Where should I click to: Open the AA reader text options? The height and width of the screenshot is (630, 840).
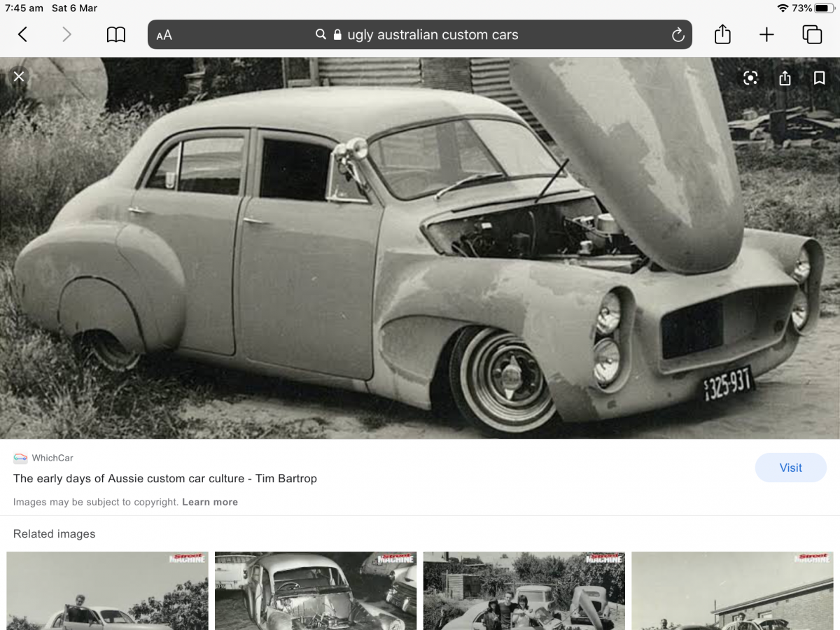[164, 35]
